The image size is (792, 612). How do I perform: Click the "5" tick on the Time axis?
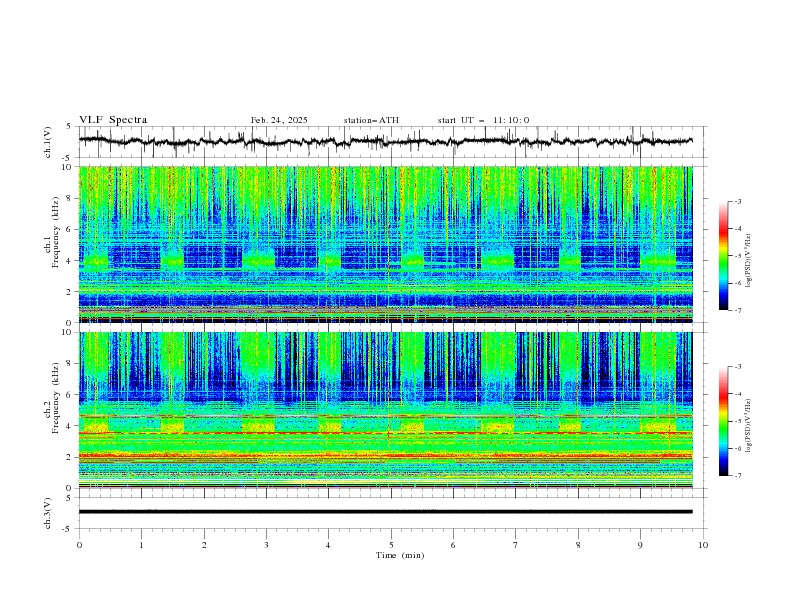click(391, 545)
